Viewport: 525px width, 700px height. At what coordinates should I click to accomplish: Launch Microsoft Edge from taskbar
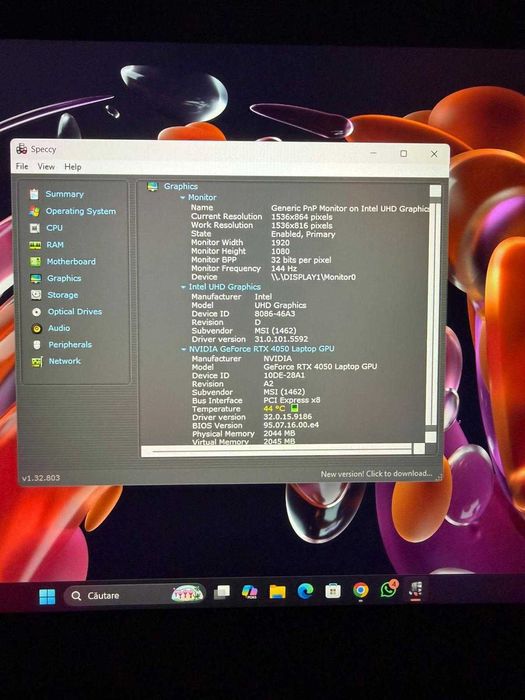pyautogui.click(x=305, y=591)
